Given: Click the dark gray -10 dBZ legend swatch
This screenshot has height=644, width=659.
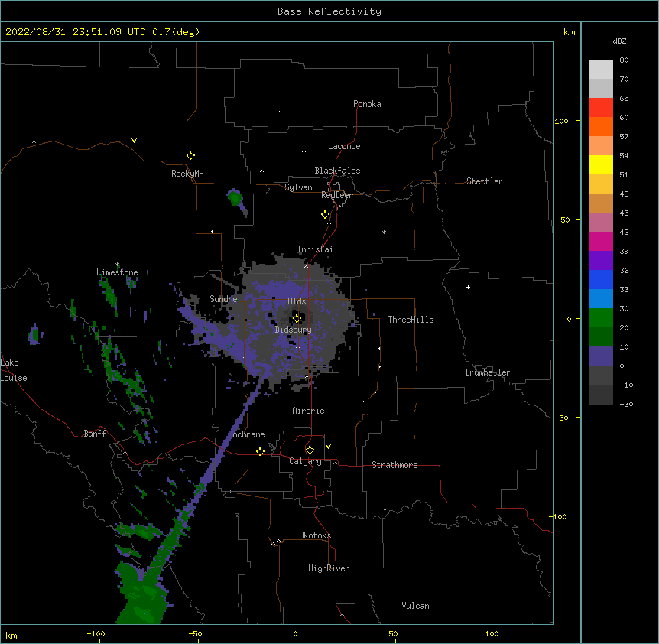Looking at the screenshot, I should 601,395.
